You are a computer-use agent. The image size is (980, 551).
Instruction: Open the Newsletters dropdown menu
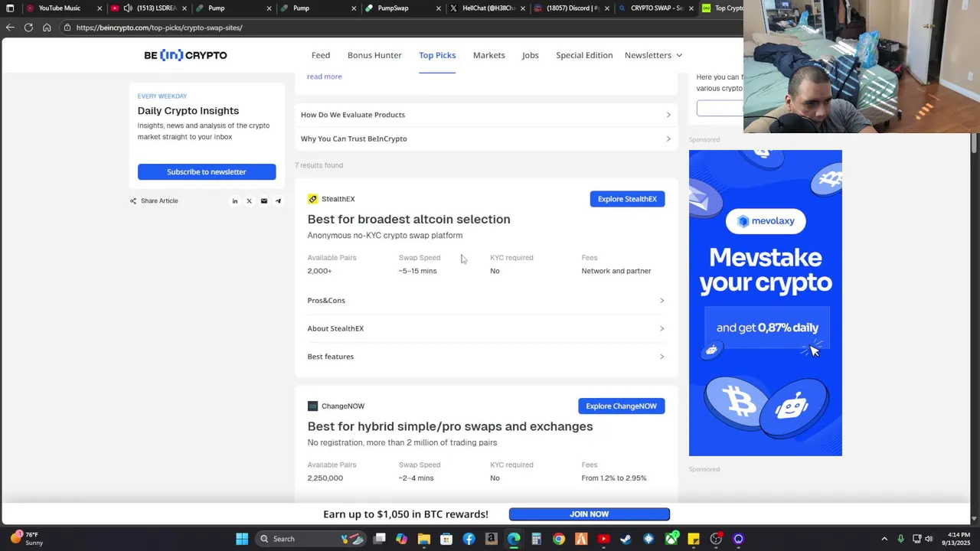[653, 55]
